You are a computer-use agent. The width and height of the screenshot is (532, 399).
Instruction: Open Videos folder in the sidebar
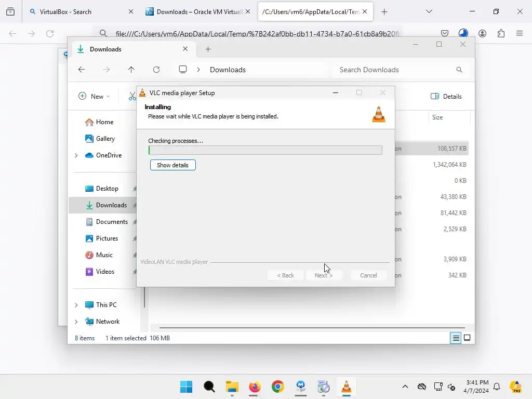click(100, 272)
